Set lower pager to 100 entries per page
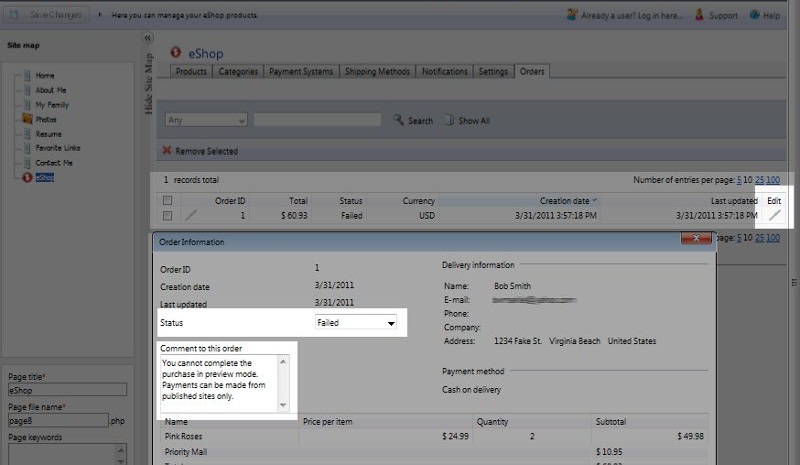This screenshot has height=465, width=800. coord(773,238)
